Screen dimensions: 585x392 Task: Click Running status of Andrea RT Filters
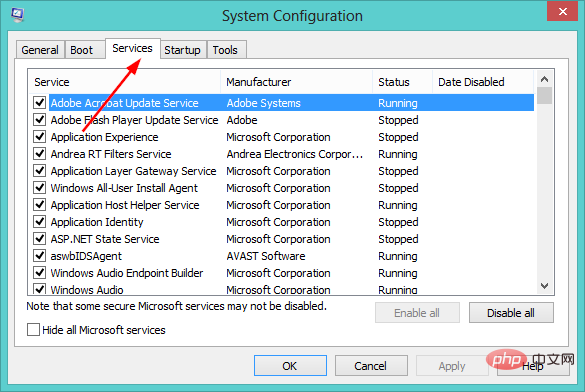[x=398, y=154]
